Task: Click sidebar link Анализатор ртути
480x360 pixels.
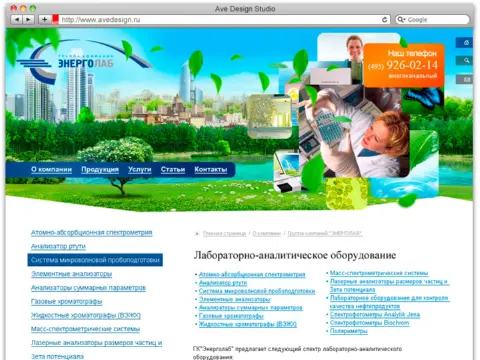Action: [x=58, y=246]
